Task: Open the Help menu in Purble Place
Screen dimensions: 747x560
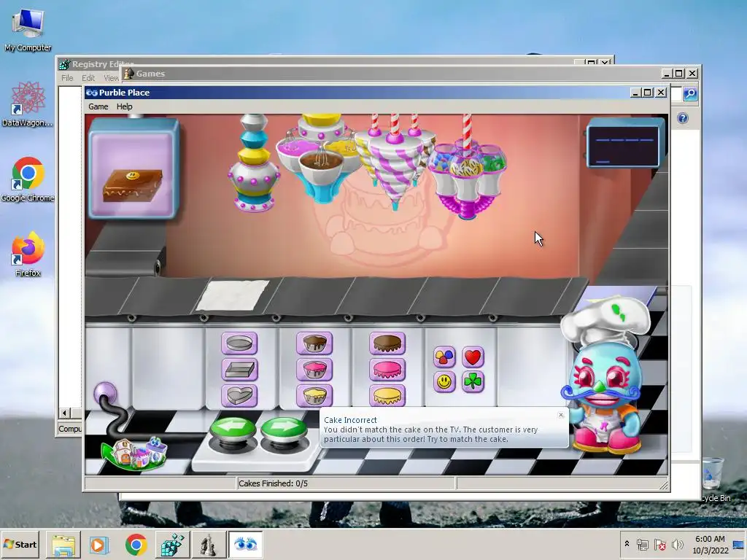Action: [124, 106]
